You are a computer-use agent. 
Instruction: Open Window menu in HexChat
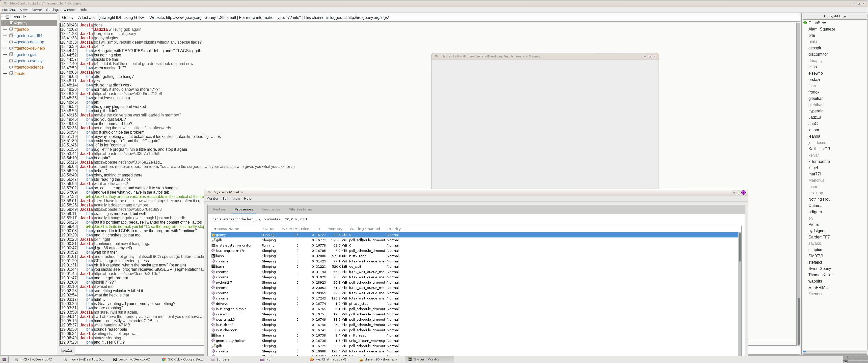coord(69,10)
